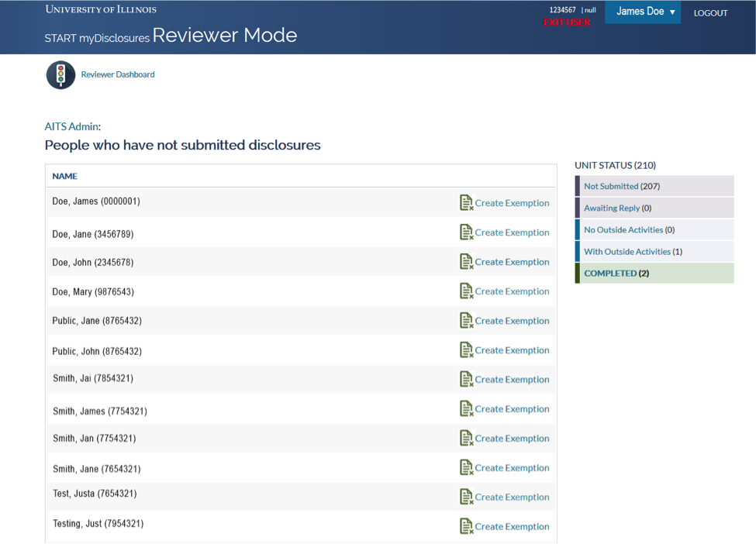Create Exemption text link for Doe, John
This screenshot has width=756, height=544.
coord(512,262)
